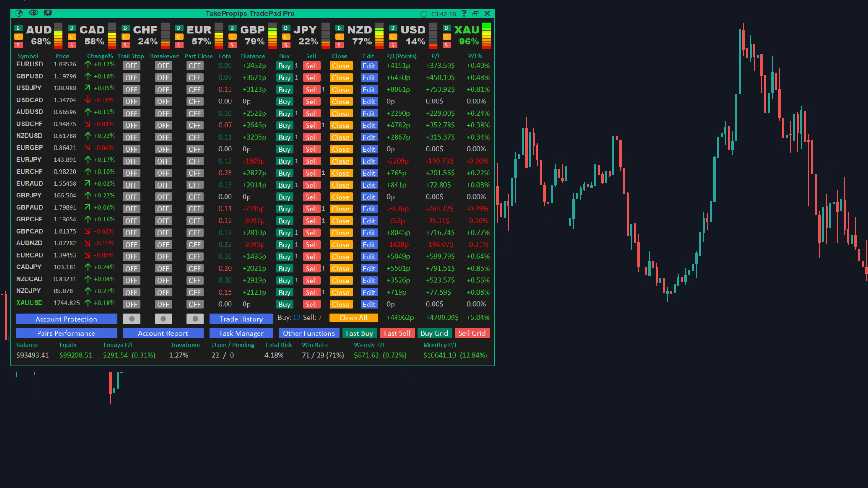Image resolution: width=868 pixels, height=488 pixels.
Task: Open the Trade History view
Action: click(x=241, y=319)
